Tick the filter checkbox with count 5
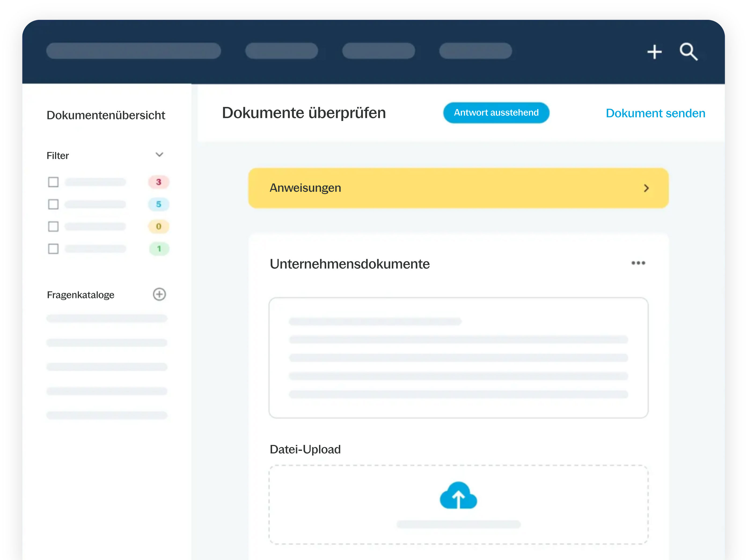The height and width of the screenshot is (560, 747). click(x=53, y=204)
